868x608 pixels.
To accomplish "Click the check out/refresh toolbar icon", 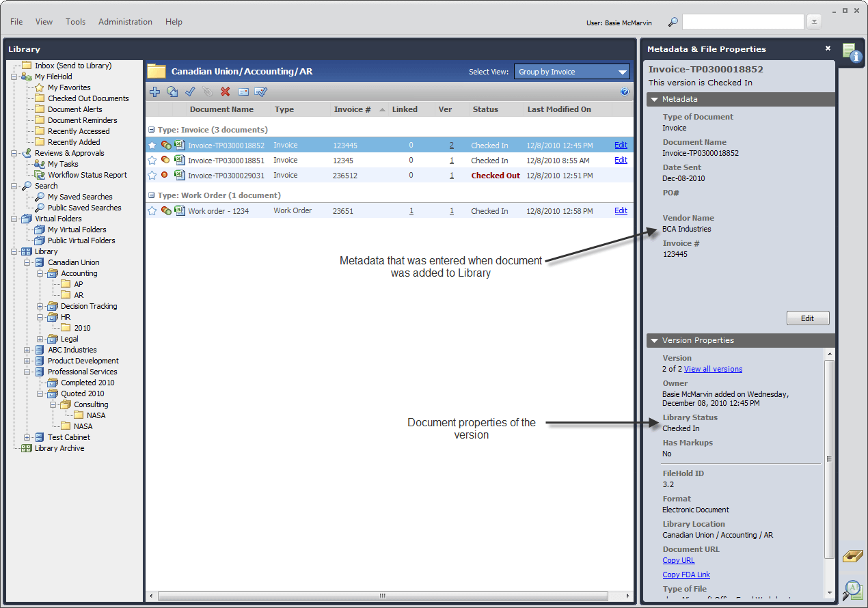I will pos(172,92).
